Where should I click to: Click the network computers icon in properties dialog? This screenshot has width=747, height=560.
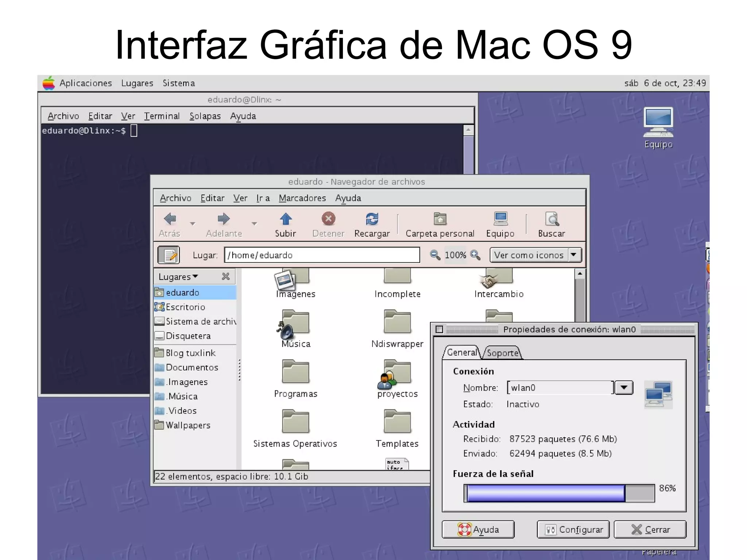[658, 395]
